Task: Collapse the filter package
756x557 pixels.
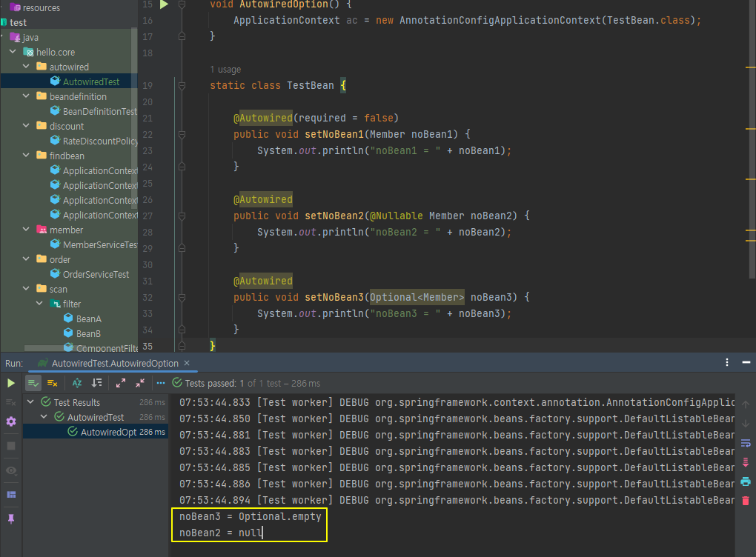Action: (39, 304)
